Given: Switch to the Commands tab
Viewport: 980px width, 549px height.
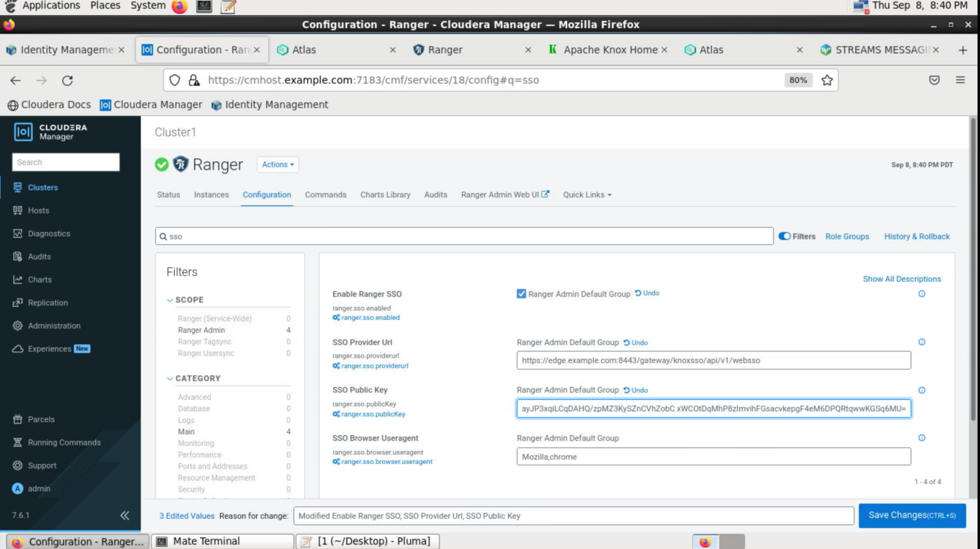Looking at the screenshot, I should click(326, 195).
